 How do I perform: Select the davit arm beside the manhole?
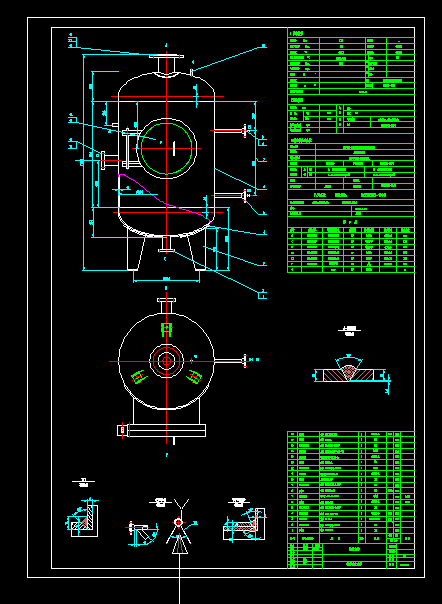(126, 149)
